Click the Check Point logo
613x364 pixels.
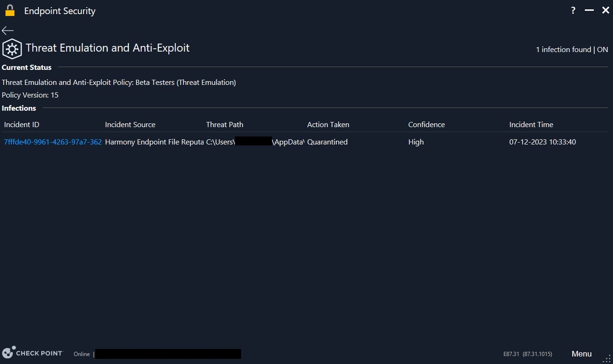click(x=32, y=353)
